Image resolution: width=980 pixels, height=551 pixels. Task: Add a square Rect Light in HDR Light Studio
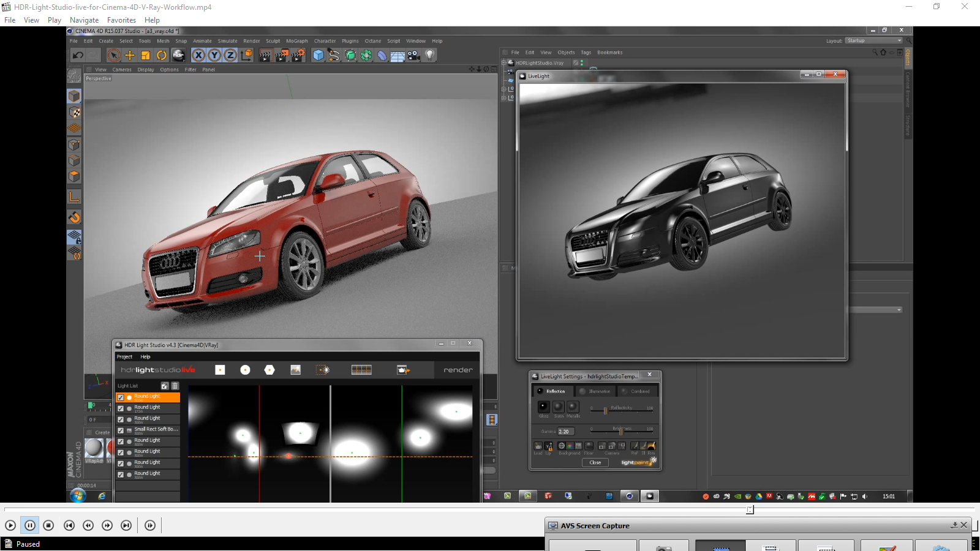(x=220, y=370)
